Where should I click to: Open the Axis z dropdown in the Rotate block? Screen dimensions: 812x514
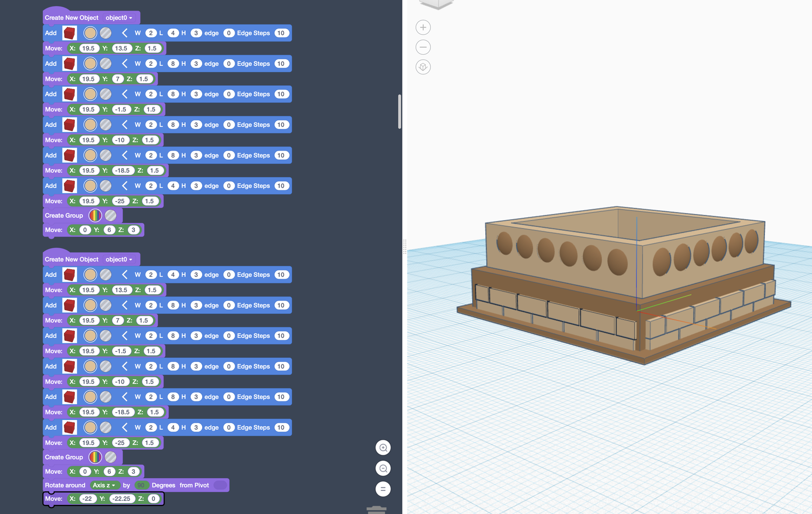tap(104, 485)
